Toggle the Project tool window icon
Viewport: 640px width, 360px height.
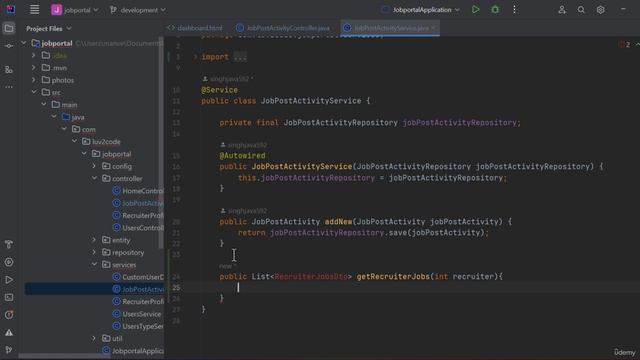click(x=9, y=29)
